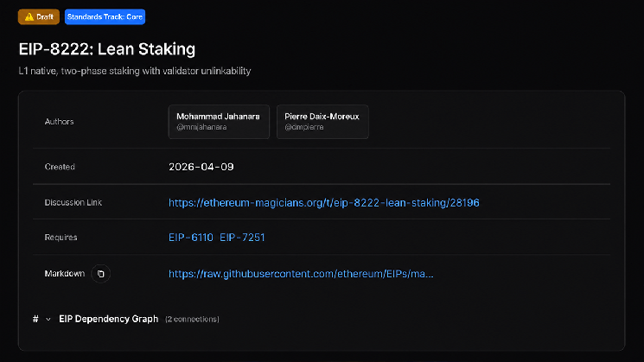This screenshot has width=644, height=362.
Task: View author Pierre Daix-Moreux's card
Action: point(322,122)
